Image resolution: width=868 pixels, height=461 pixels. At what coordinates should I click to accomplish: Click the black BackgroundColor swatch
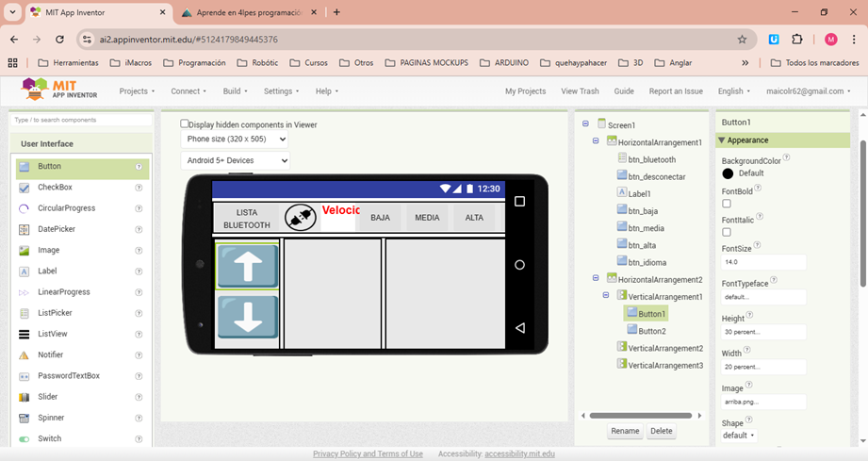728,173
